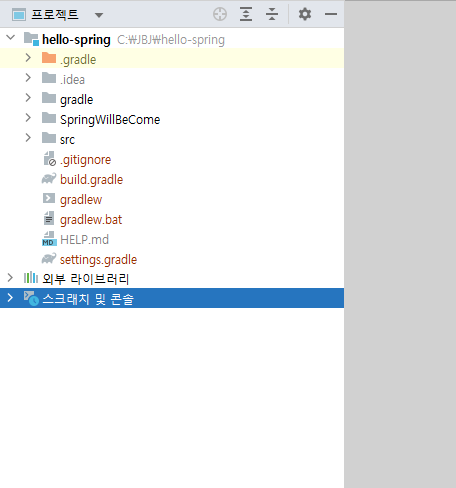Hide the project tool window with the minus icon
456x488 pixels.
pos(331,14)
